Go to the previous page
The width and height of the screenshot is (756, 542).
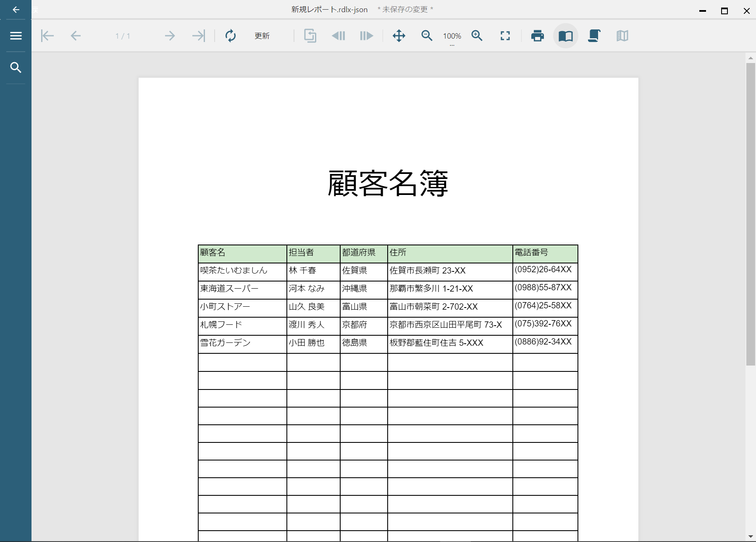pyautogui.click(x=76, y=36)
